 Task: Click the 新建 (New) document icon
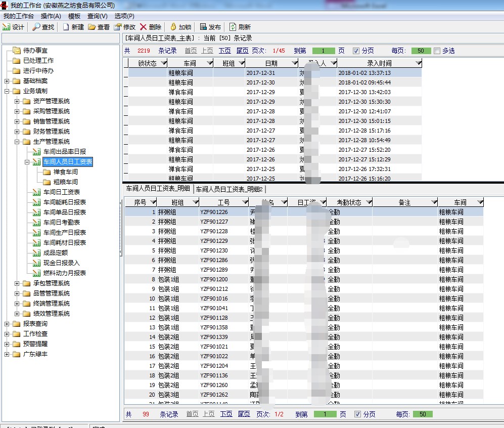pyautogui.click(x=66, y=27)
